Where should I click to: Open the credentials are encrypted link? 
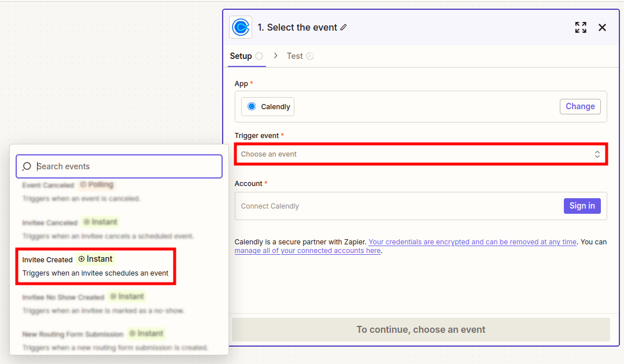pos(472,242)
